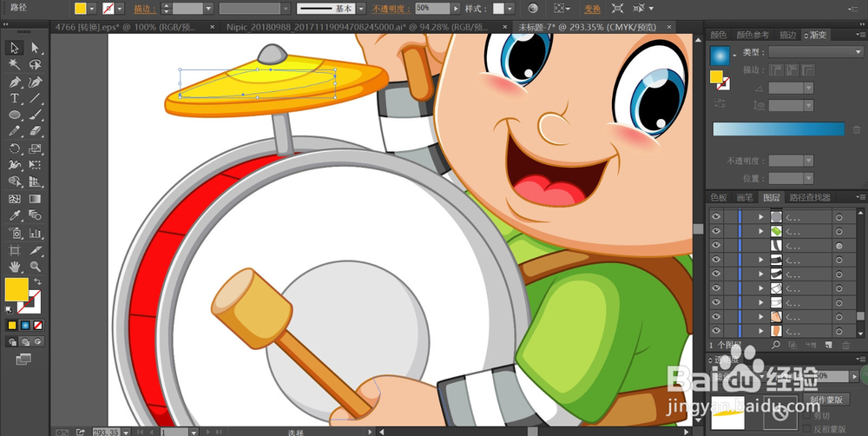Expand the orange thumbnail layer group
The width and height of the screenshot is (868, 436).
point(761,331)
